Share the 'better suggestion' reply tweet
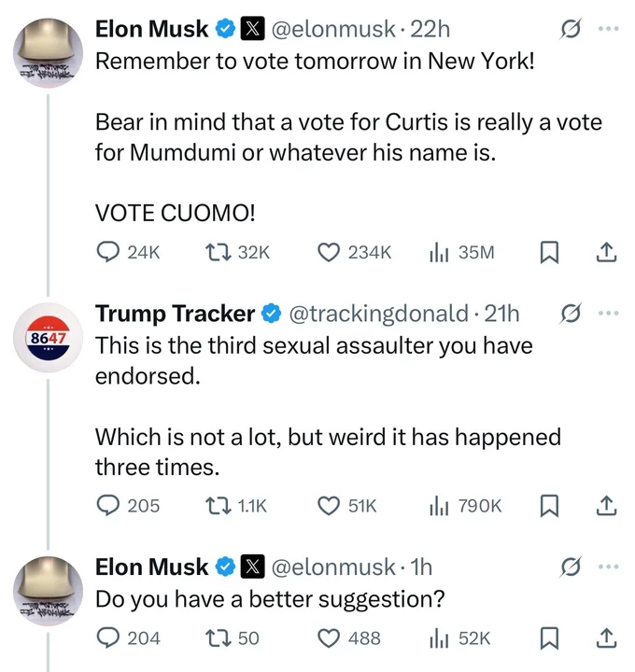Screen dimensions: 635x672 click(605, 638)
